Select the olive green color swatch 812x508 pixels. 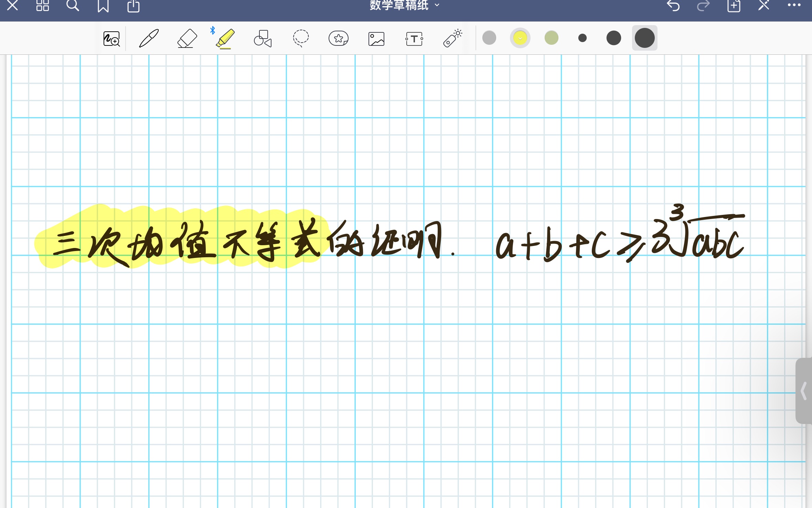pos(551,38)
